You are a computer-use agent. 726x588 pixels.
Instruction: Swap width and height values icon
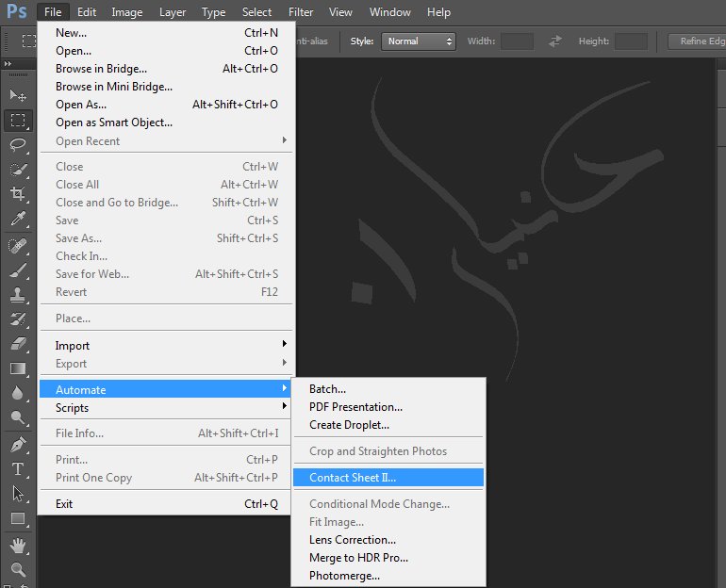[554, 41]
